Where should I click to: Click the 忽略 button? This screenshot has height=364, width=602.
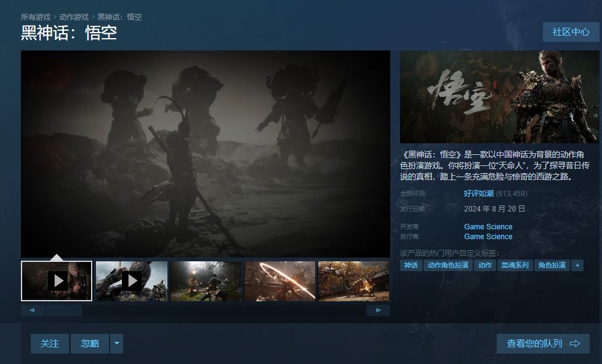pyautogui.click(x=90, y=343)
